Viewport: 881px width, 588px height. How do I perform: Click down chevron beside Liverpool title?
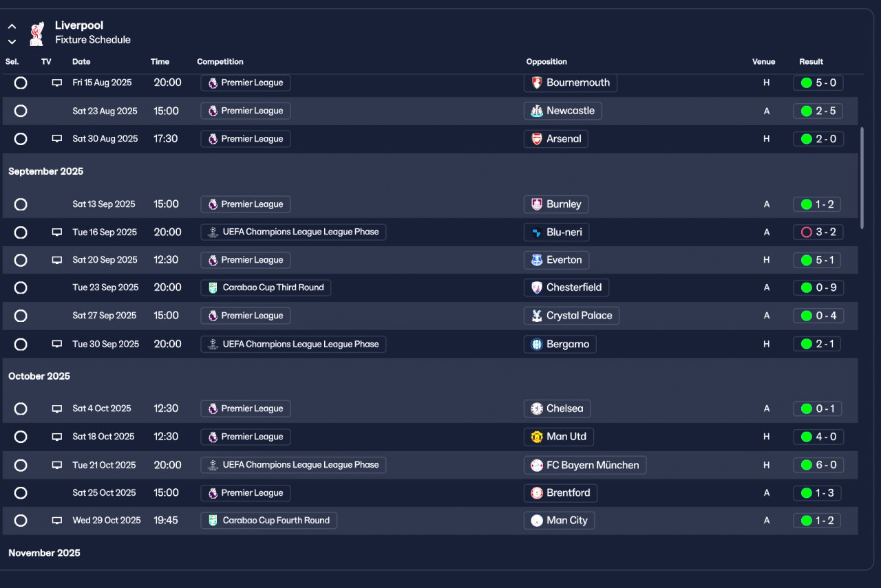tap(12, 41)
